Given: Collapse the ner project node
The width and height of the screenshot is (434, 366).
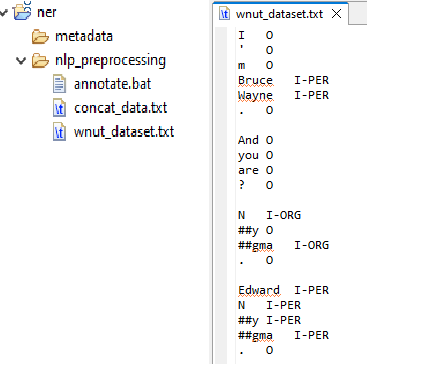Looking at the screenshot, I should [4, 13].
